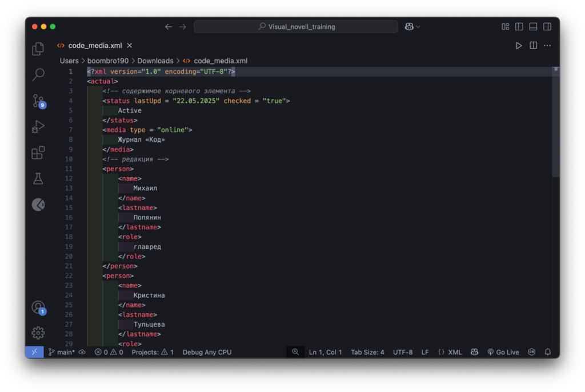
Task: Click the Ln 1, Col 1 position indicator
Action: pyautogui.click(x=325, y=352)
